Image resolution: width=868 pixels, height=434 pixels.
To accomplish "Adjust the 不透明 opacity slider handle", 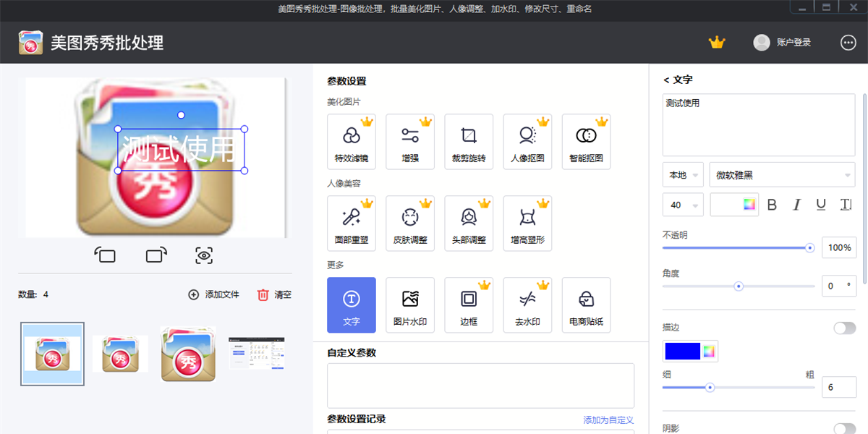I will coord(810,247).
